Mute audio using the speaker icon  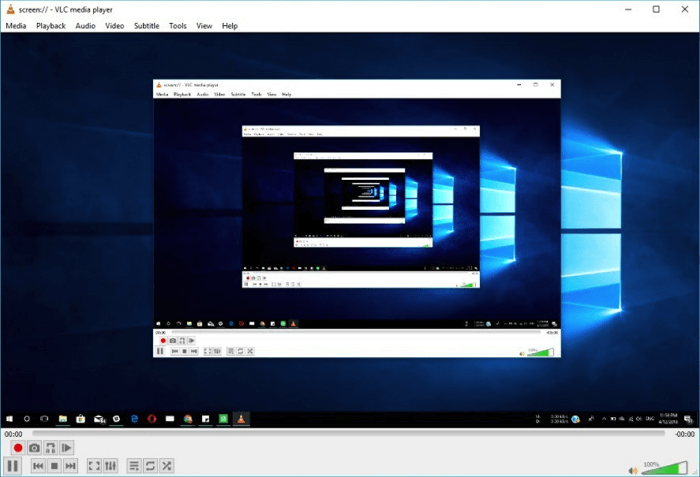633,470
